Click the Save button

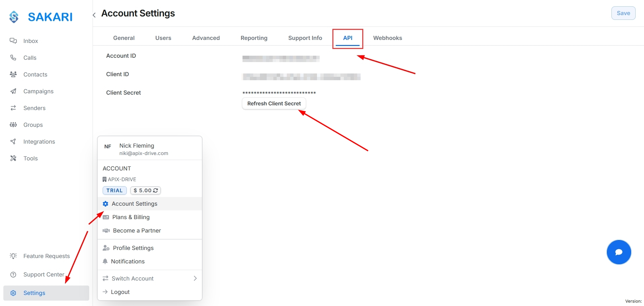tap(623, 13)
